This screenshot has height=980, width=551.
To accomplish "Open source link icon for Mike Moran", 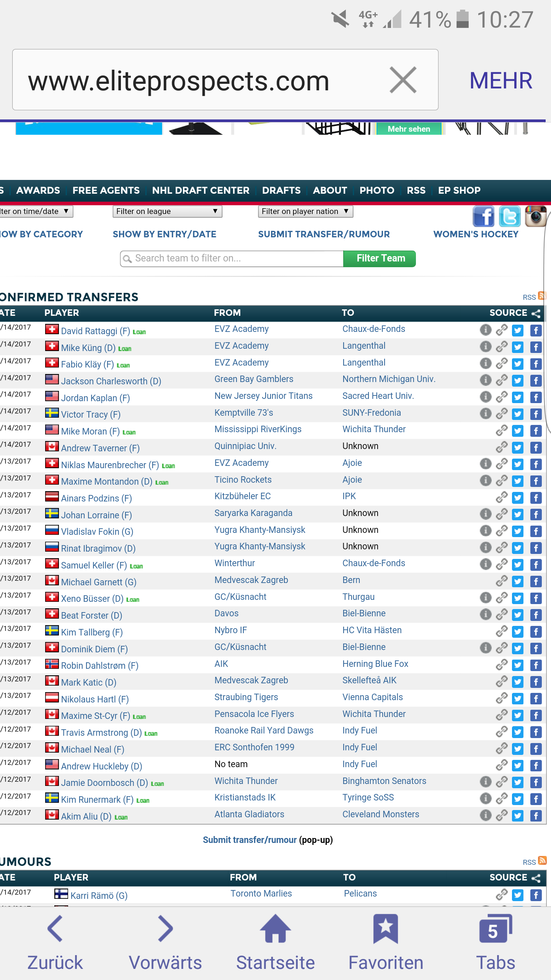I will [501, 430].
